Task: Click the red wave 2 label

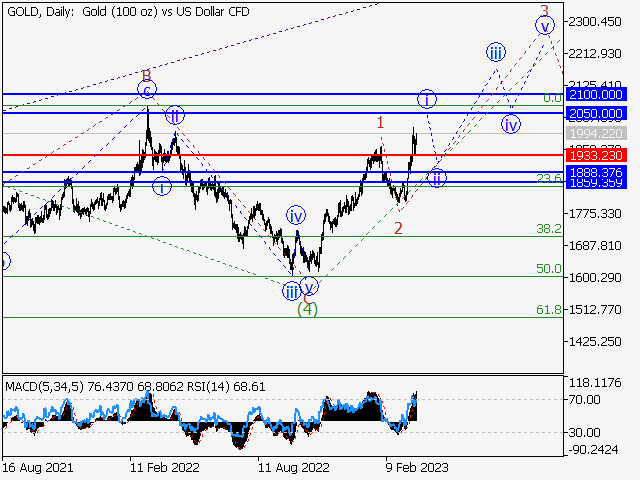Action: click(398, 228)
